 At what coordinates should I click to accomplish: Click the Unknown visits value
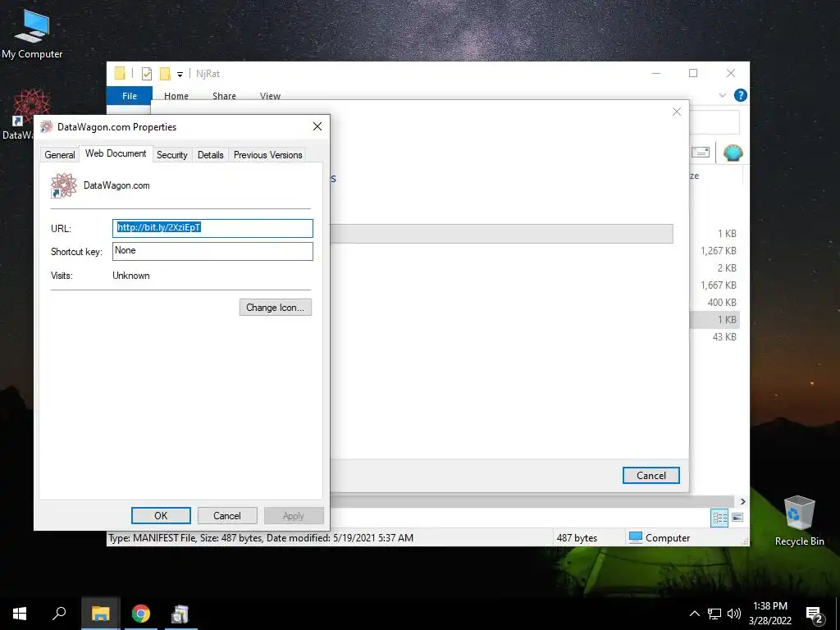pos(131,276)
